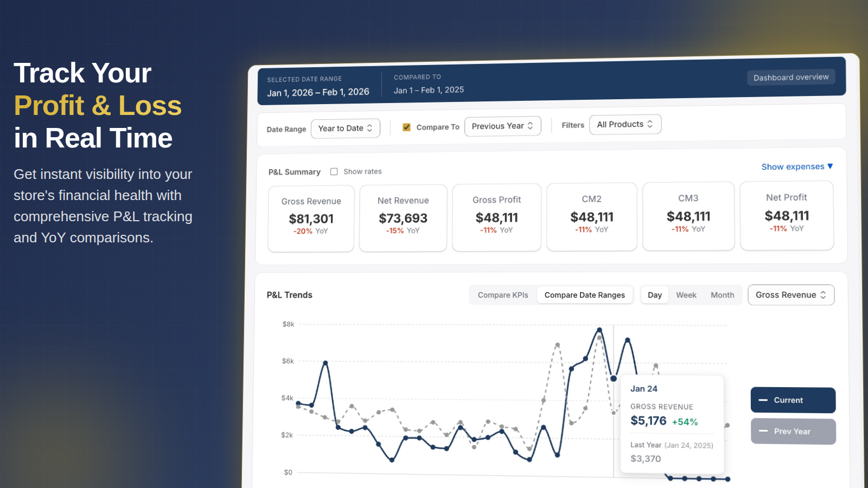Click the chevron icon on Gross Revenue selector
The image size is (868, 488).
tap(823, 294)
